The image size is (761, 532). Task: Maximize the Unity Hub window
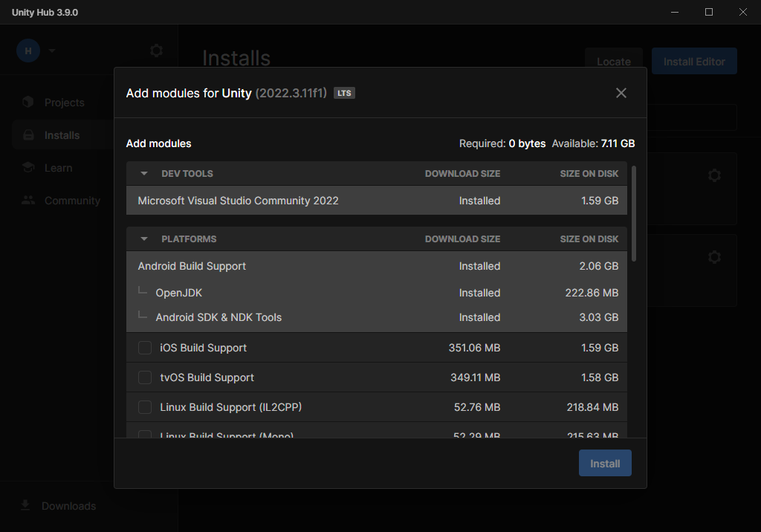[708, 12]
